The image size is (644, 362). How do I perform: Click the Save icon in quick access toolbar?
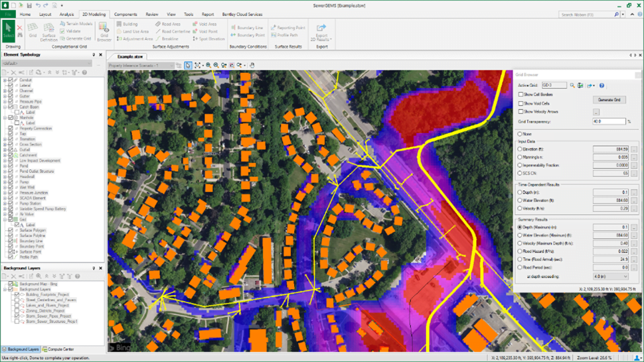pos(29,5)
